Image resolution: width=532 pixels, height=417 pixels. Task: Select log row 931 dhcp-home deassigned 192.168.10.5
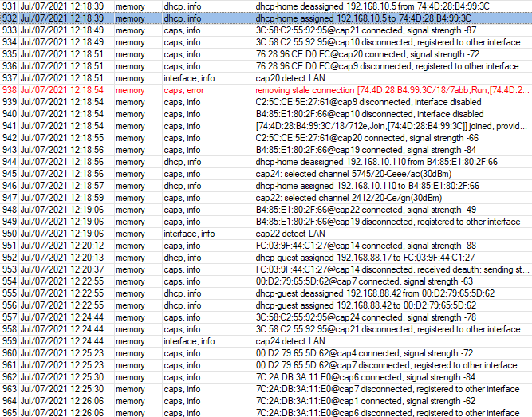[266, 6]
